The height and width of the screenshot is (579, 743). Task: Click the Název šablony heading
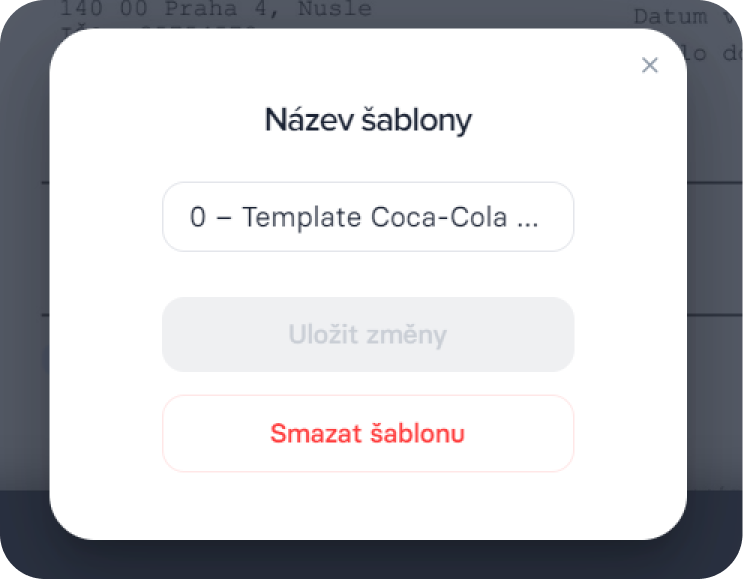tap(368, 119)
